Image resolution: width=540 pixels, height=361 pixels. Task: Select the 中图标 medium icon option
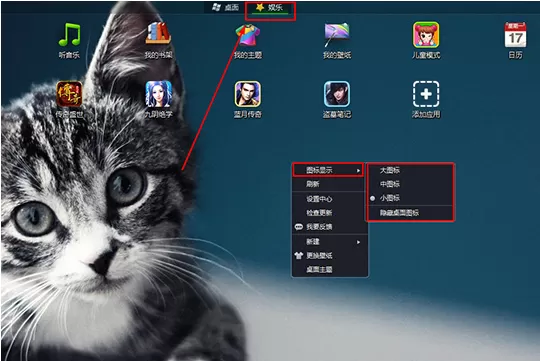pos(410,184)
